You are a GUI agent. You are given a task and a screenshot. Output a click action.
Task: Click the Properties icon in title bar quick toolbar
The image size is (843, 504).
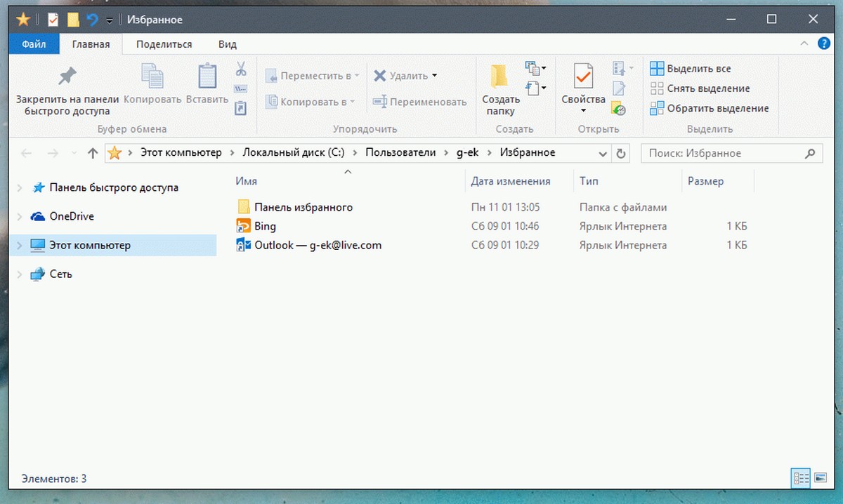(53, 19)
